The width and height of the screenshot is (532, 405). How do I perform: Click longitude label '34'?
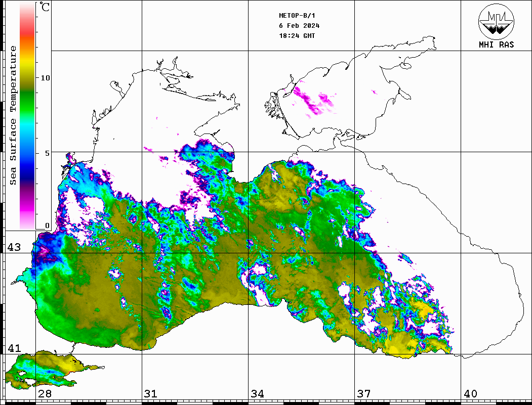[258, 393]
